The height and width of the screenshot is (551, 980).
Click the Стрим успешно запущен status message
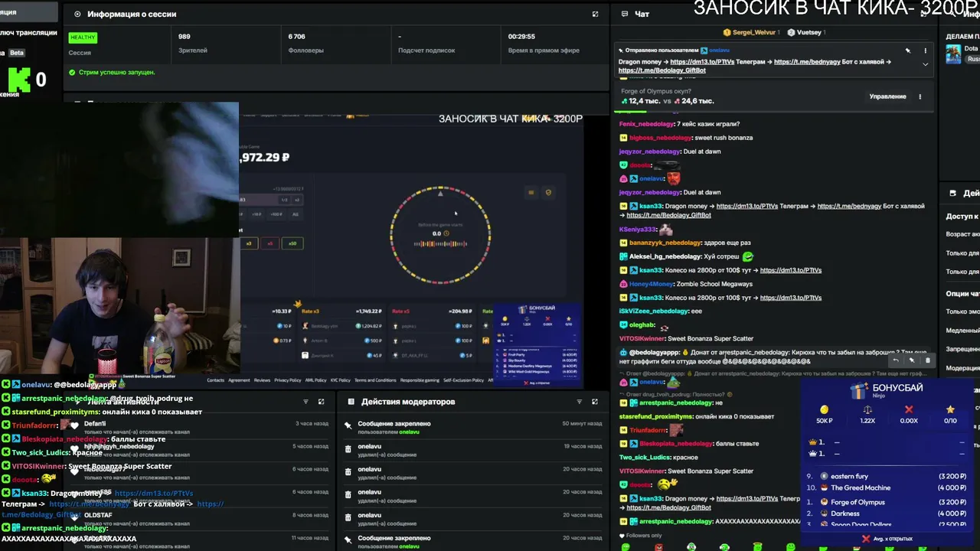(117, 73)
